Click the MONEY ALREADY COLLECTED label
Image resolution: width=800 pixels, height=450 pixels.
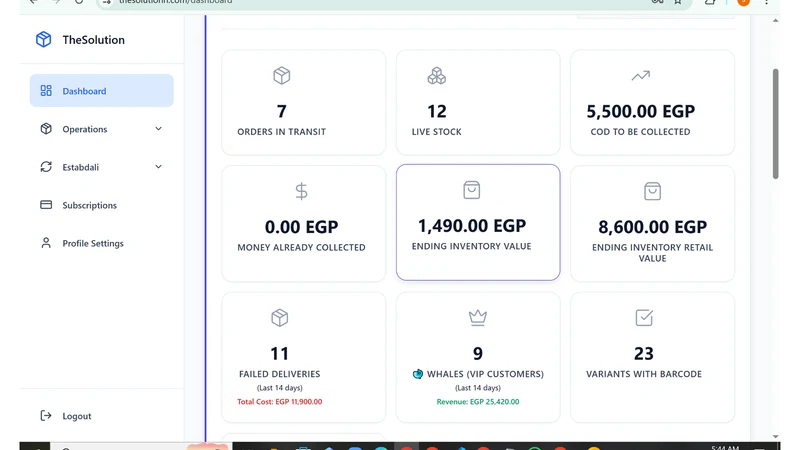[x=302, y=247]
